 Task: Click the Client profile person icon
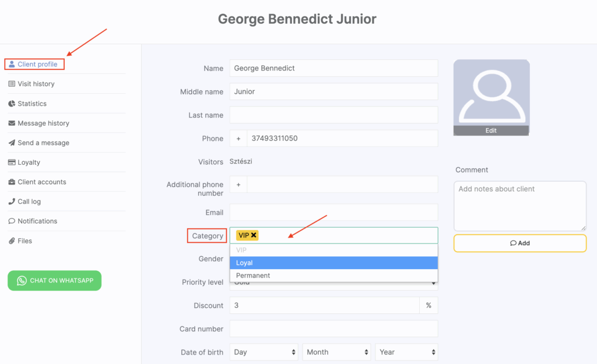[x=12, y=64]
